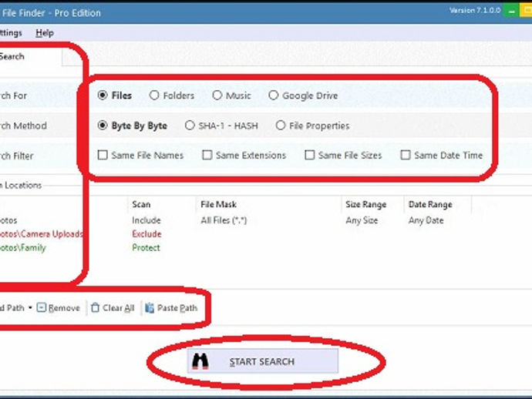The width and height of the screenshot is (532, 399).
Task: Click the Protect scan value
Action: tap(146, 247)
